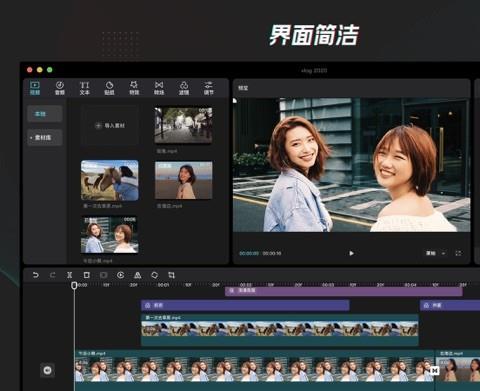This screenshot has height=391, width=480.
Task: Play the preview video
Action: coord(351,253)
